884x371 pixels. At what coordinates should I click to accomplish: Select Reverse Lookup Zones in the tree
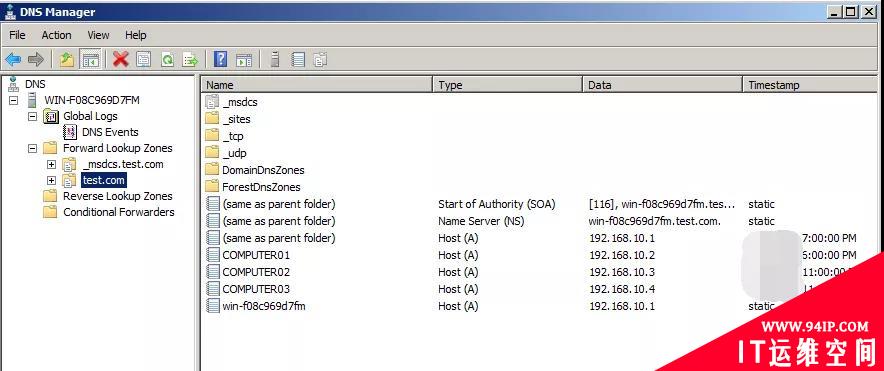[117, 196]
